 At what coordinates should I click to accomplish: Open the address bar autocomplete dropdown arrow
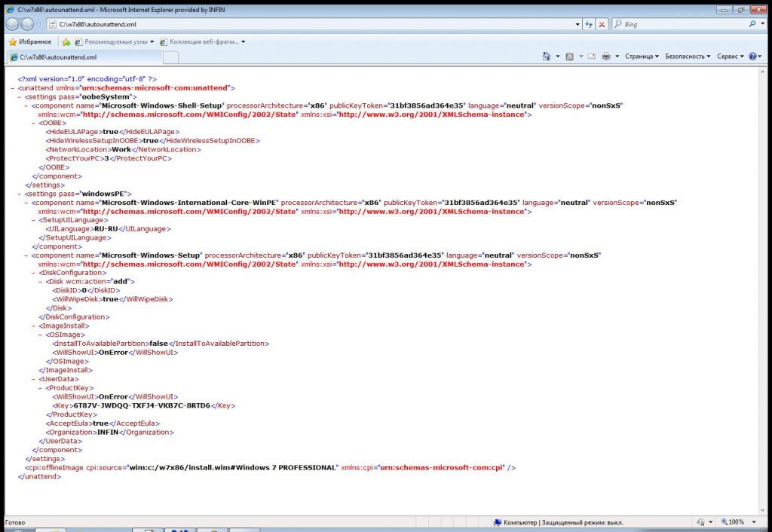[x=577, y=24]
